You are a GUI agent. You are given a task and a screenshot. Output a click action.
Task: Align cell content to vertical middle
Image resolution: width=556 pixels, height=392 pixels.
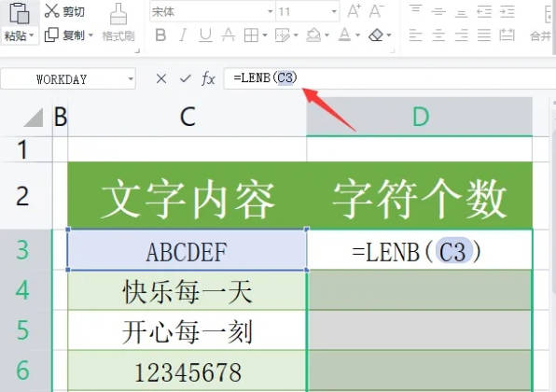(438, 11)
